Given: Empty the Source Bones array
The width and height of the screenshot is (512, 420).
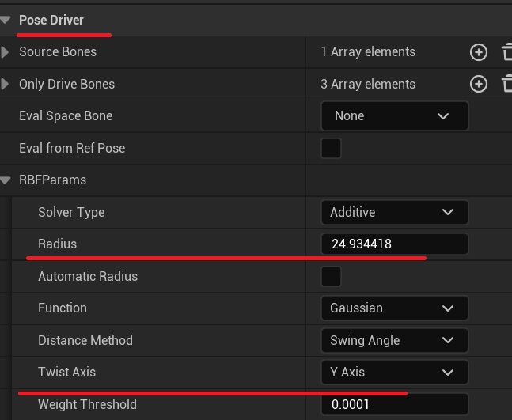Looking at the screenshot, I should pyautogui.click(x=506, y=52).
